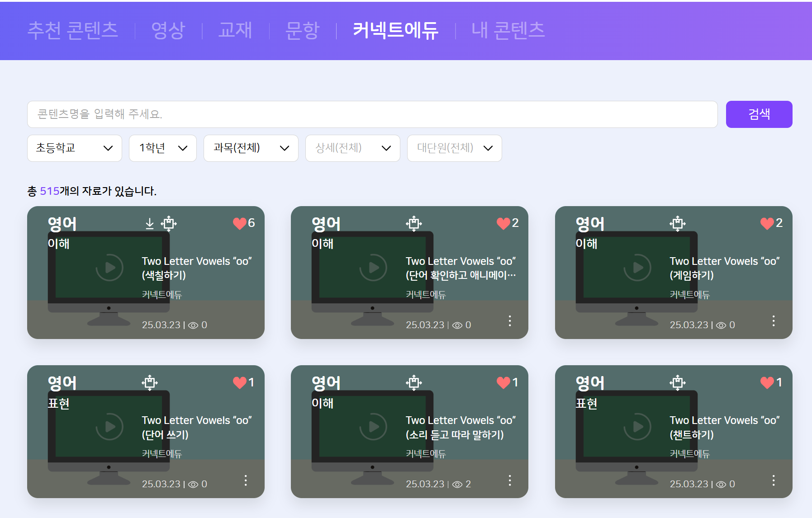Click the move icon on the 색칠하기 card
Screen dimensions: 812x518
point(169,223)
